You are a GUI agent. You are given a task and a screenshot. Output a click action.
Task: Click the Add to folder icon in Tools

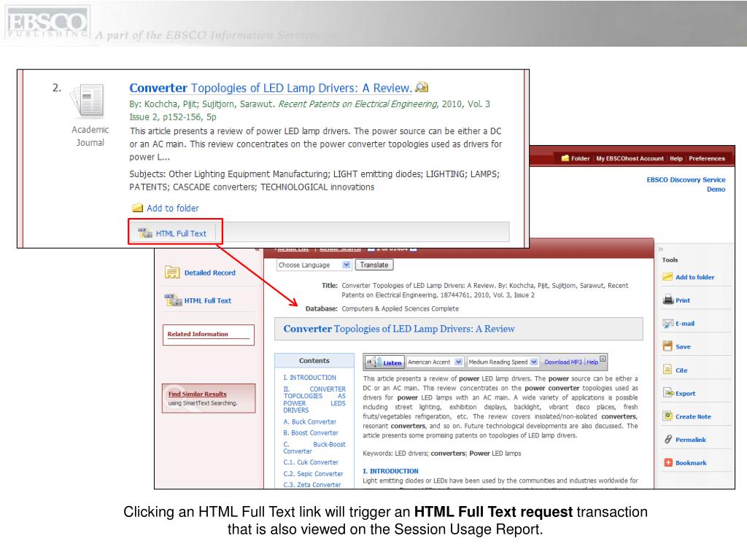pyautogui.click(x=667, y=276)
